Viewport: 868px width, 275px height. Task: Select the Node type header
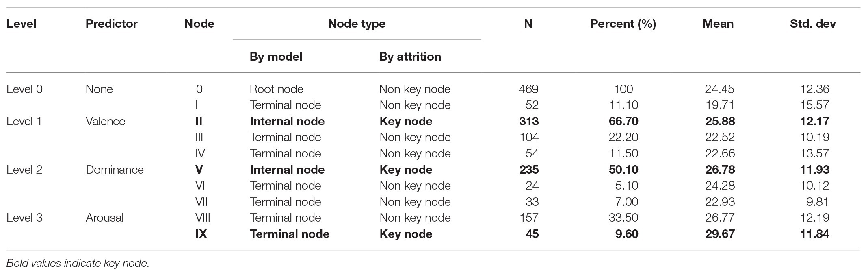[357, 24]
